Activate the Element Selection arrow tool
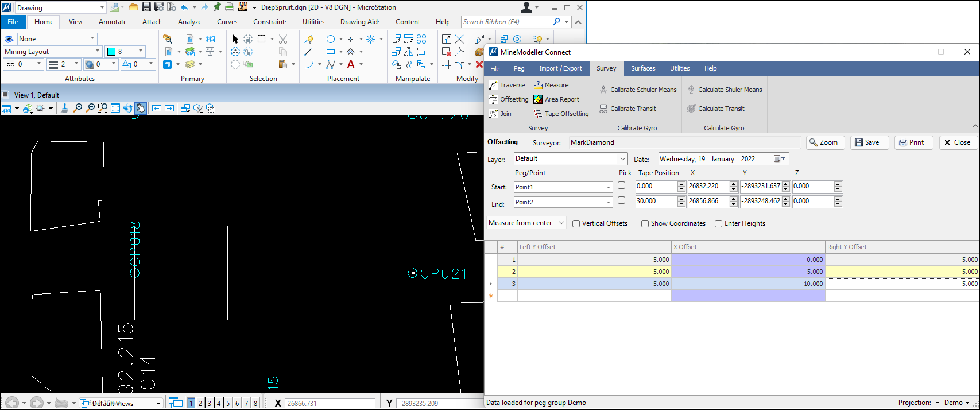 [235, 39]
